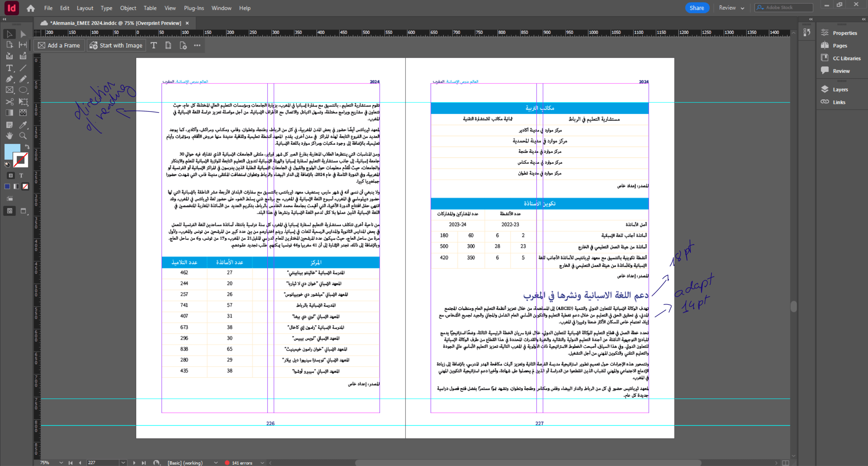Choose the Eyedropper tool
Screen dimensions: 868x466
tap(23, 125)
